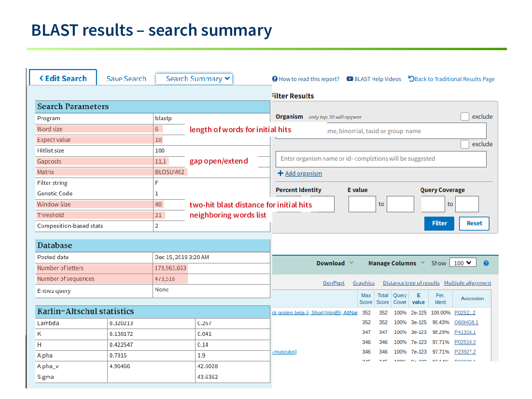The width and height of the screenshot is (532, 399).
Task: Click the 'Entrez query' row label
Action: click(x=54, y=291)
